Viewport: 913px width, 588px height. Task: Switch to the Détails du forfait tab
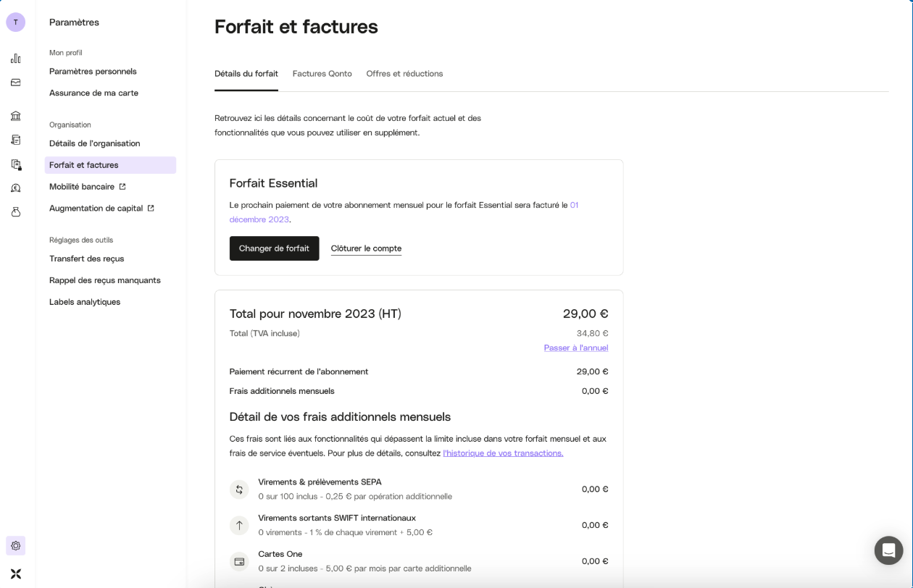click(x=246, y=74)
